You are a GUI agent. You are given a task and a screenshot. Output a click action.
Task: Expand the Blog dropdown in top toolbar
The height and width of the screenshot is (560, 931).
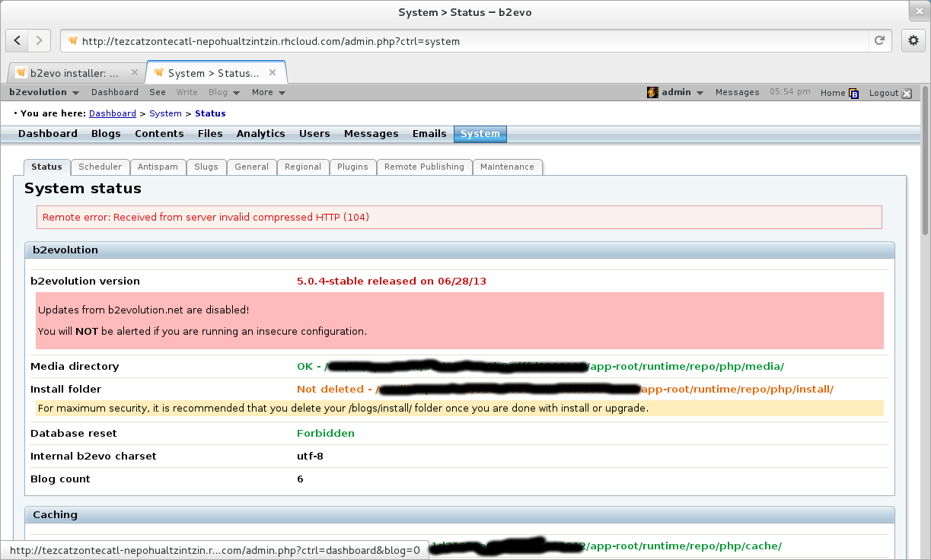(224, 92)
